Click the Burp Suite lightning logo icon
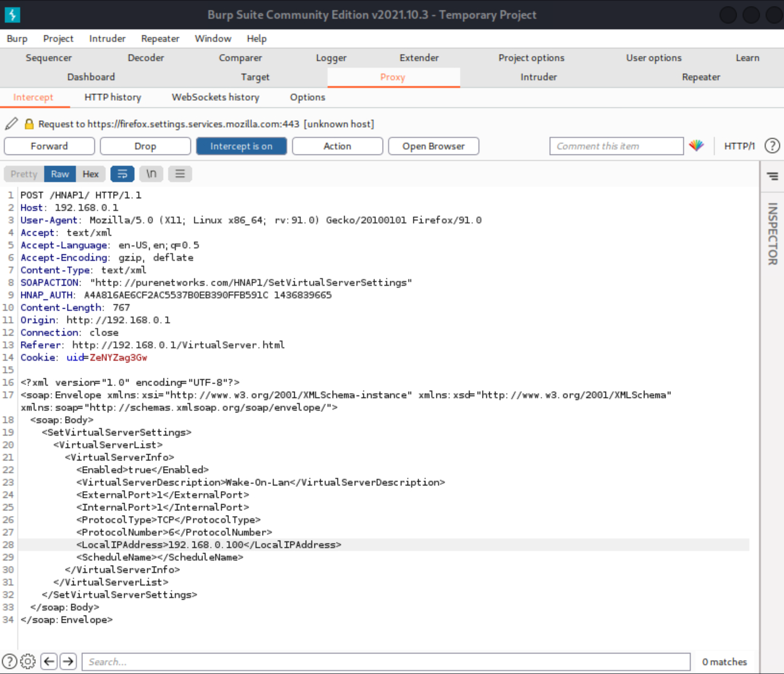 [x=12, y=15]
